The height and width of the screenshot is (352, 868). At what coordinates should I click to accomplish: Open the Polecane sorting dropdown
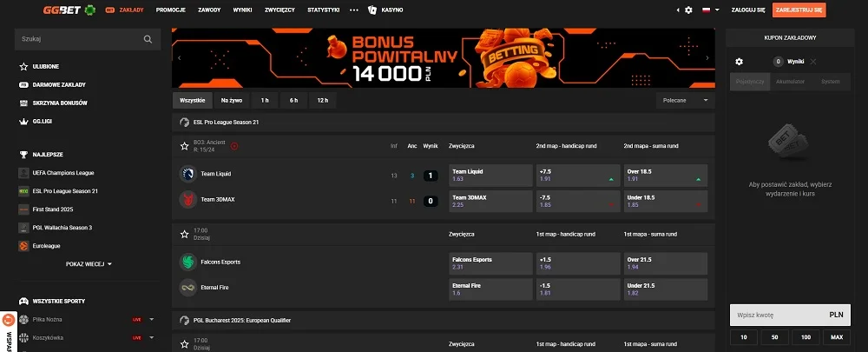coord(686,100)
